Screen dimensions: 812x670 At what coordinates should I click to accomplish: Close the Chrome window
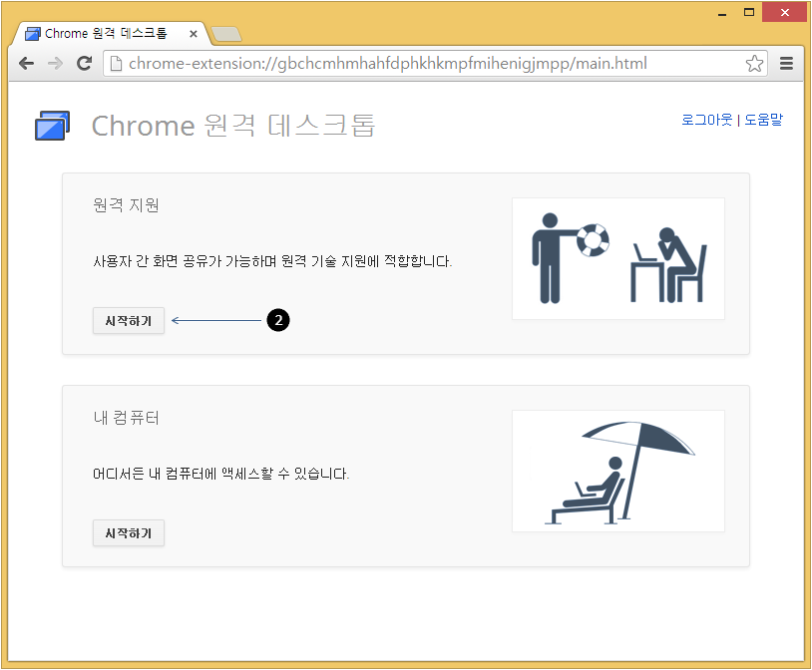pyautogui.click(x=784, y=12)
